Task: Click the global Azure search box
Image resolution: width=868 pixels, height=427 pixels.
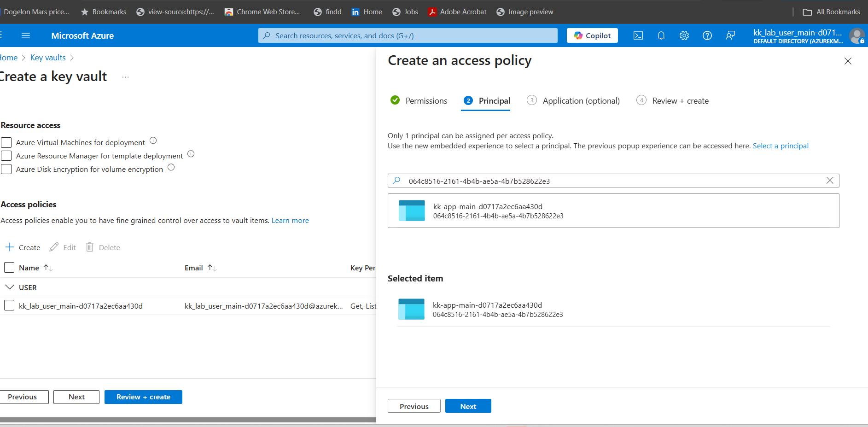Action: click(408, 35)
